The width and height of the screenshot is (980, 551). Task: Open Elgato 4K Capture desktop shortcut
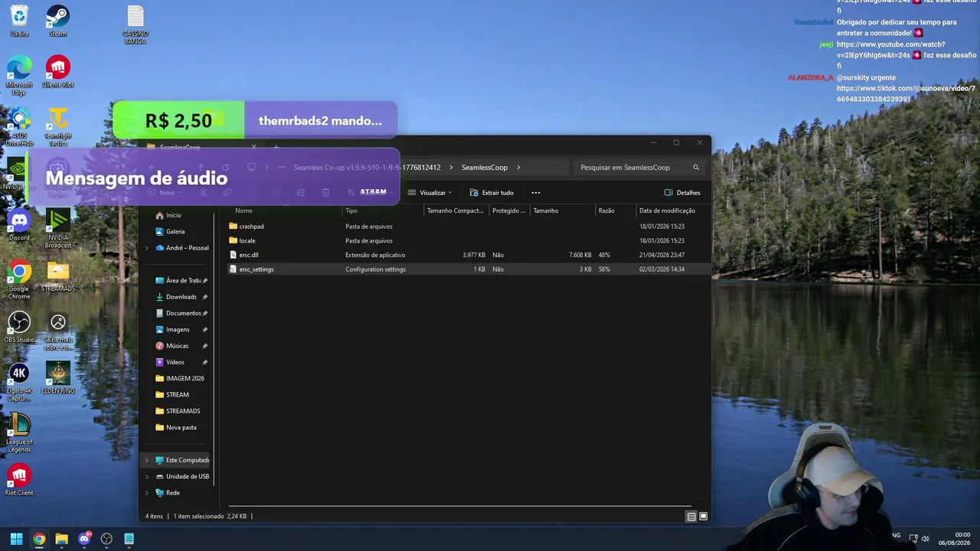pyautogui.click(x=19, y=383)
